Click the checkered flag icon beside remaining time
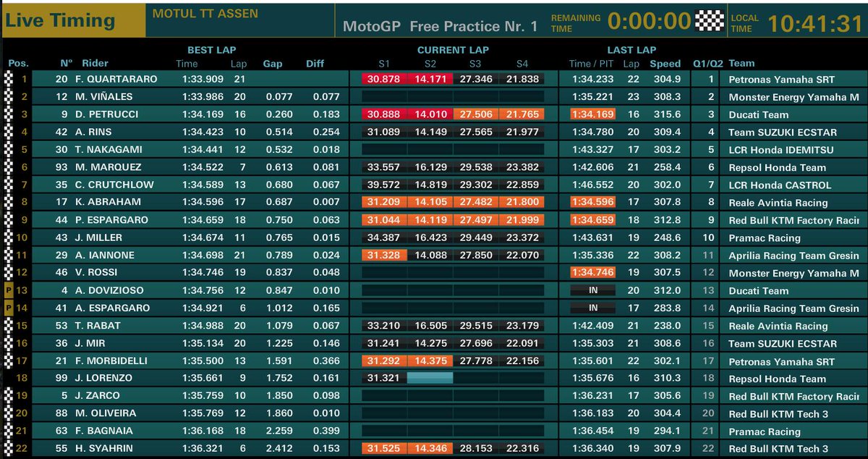868x459 pixels. point(709,20)
